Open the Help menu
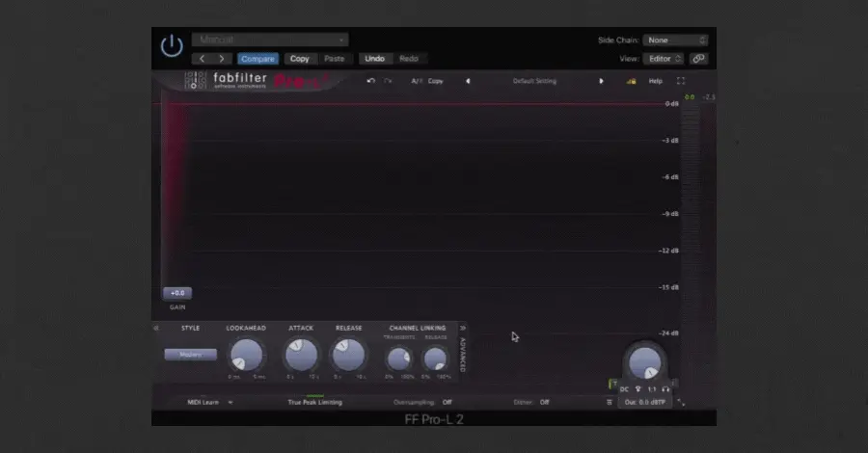 point(656,81)
